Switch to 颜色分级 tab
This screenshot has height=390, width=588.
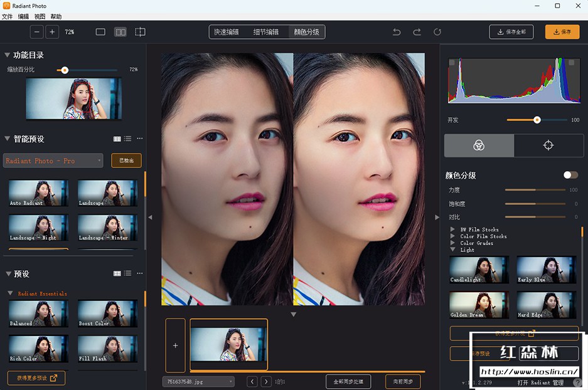tap(306, 32)
